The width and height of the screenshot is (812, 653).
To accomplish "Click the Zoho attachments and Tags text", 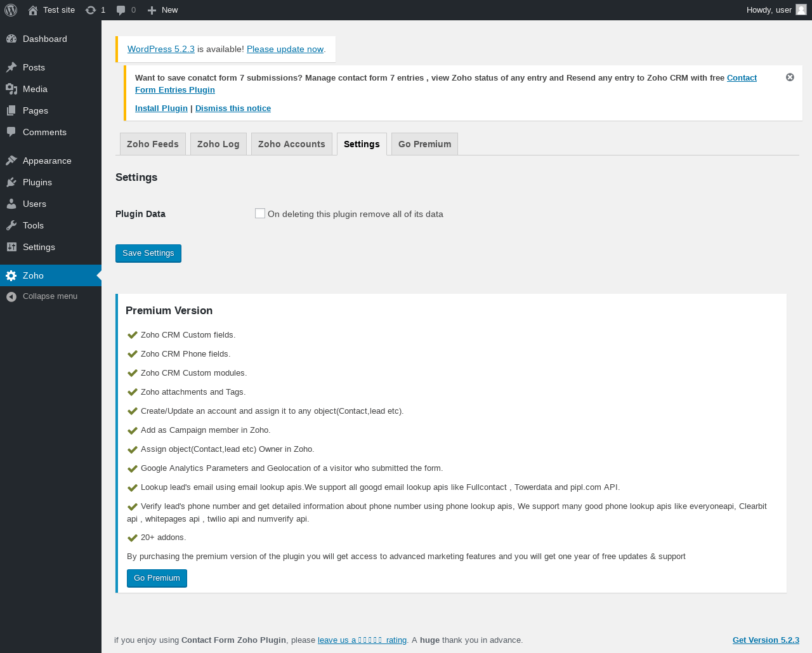I will click(193, 392).
